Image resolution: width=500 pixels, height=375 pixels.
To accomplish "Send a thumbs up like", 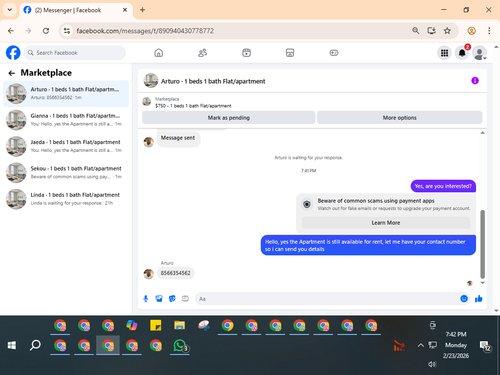I will tap(479, 299).
